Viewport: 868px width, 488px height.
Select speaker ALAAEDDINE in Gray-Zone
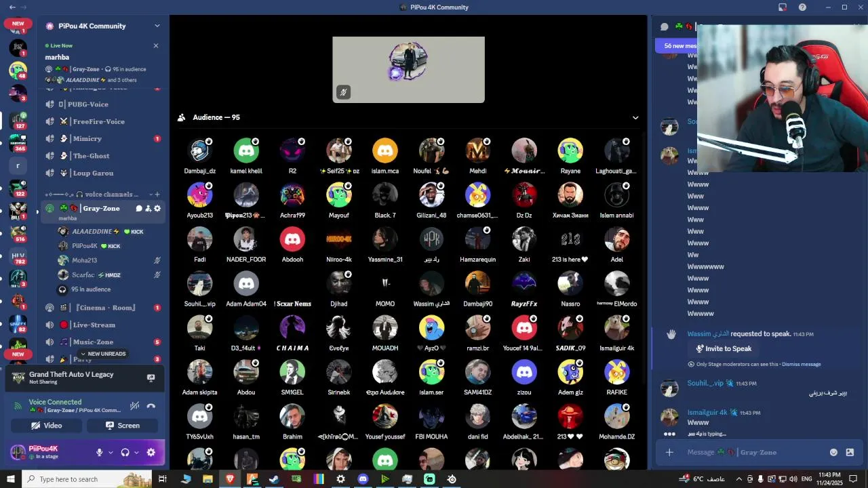[108, 232]
